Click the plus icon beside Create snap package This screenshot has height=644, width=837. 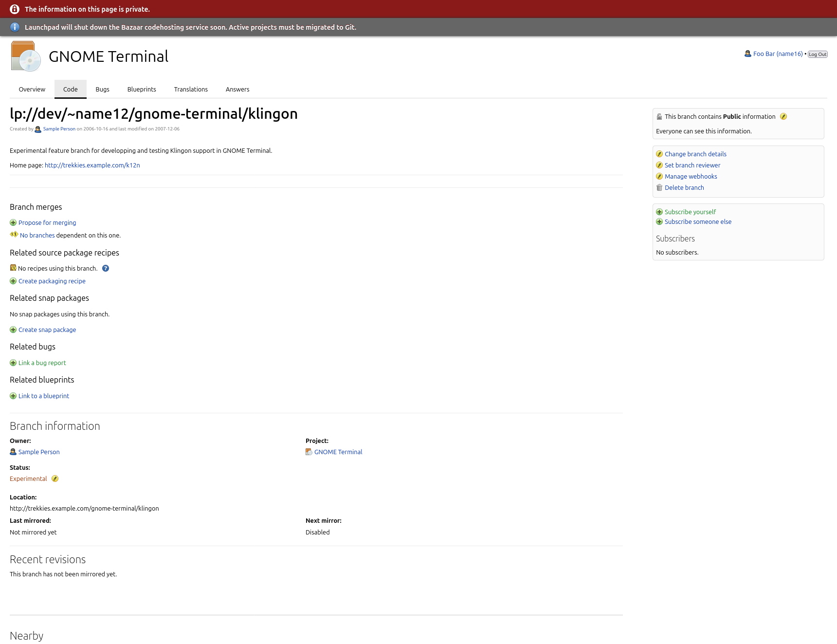(x=13, y=330)
